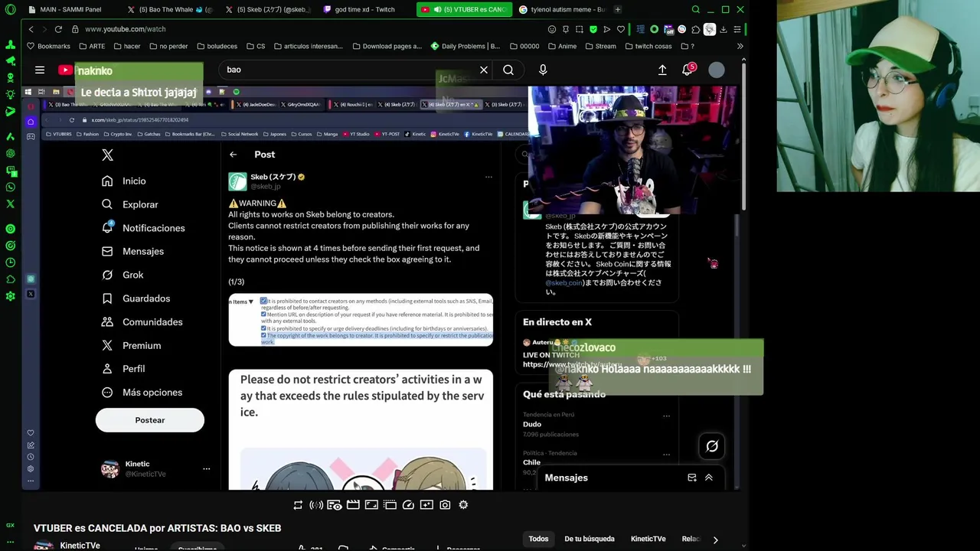Viewport: 980px width, 551px height.
Task: Open a new browser tab
Action: coord(618,9)
